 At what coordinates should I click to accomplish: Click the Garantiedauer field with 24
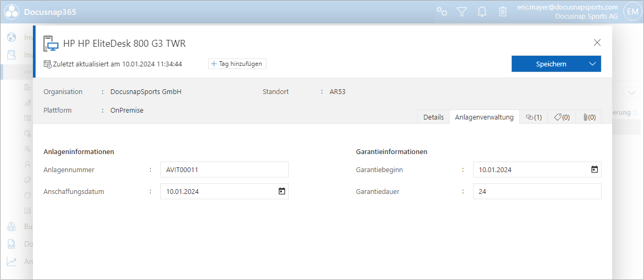[537, 192]
